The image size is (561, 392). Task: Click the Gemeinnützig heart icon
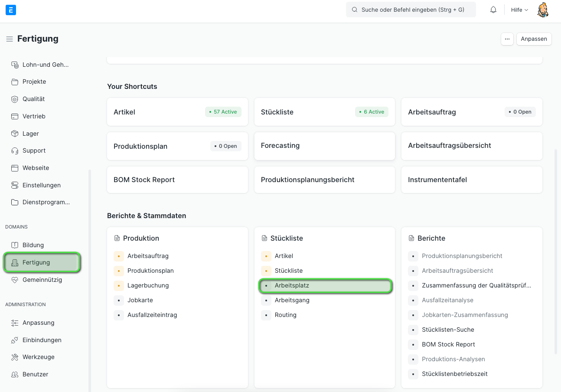(x=15, y=280)
